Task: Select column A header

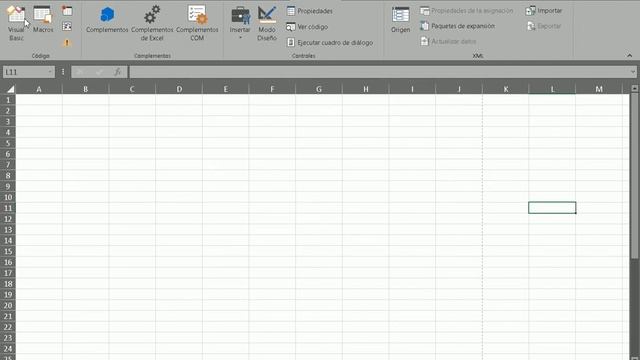Action: [39, 89]
